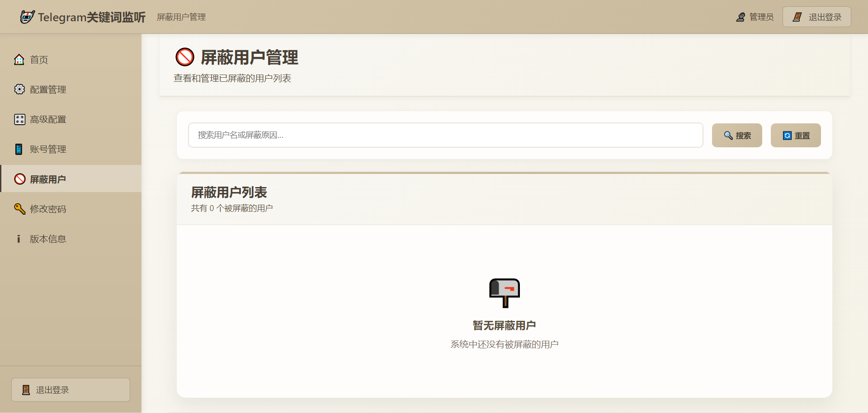
Task: Click the house icon beside 首页
Action: (19, 60)
